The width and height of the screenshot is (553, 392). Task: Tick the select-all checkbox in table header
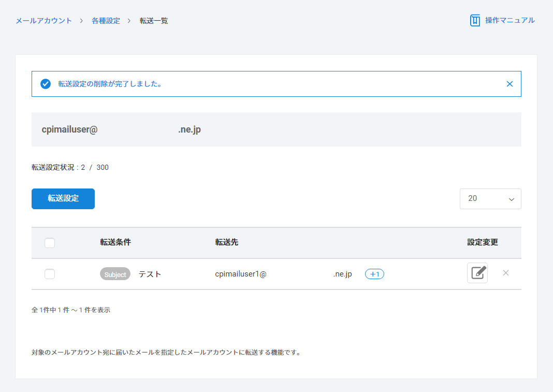pos(50,243)
